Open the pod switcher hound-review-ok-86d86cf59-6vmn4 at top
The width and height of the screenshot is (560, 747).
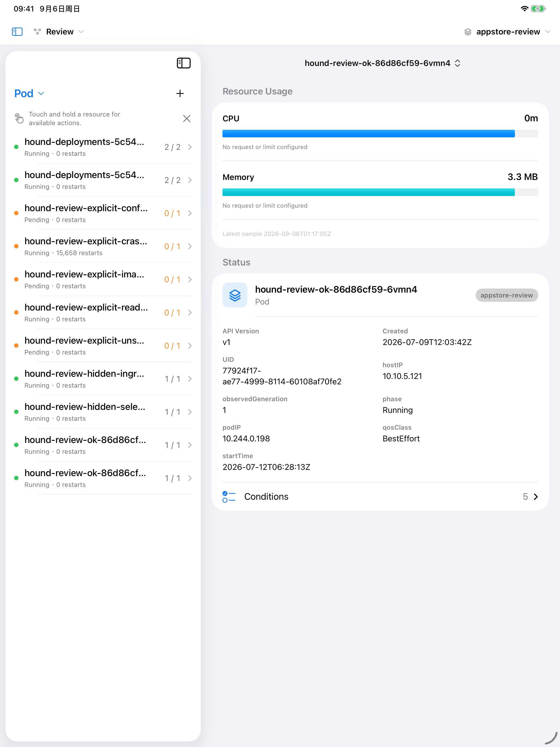click(383, 63)
